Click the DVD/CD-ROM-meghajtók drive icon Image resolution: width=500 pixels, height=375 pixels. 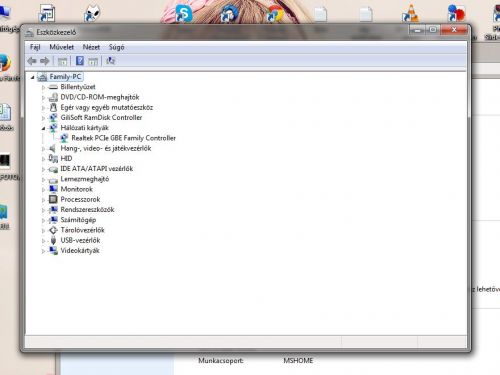tap(53, 97)
